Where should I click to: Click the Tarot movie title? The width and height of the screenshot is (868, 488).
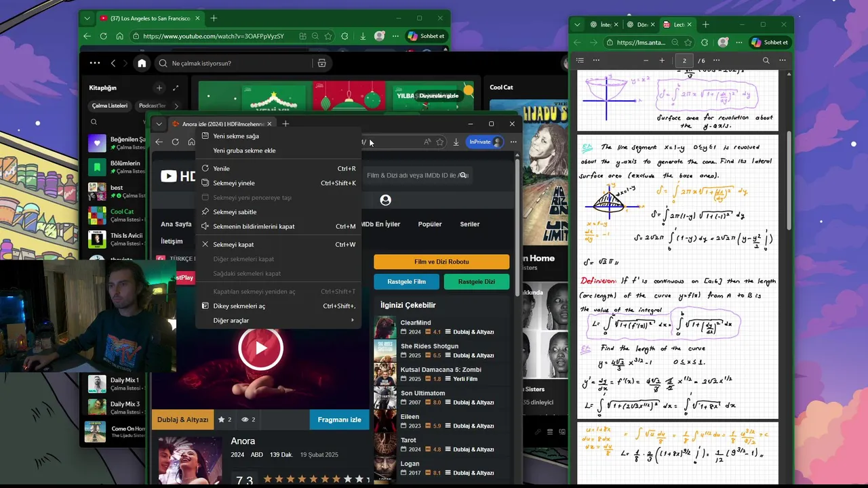[x=408, y=440]
